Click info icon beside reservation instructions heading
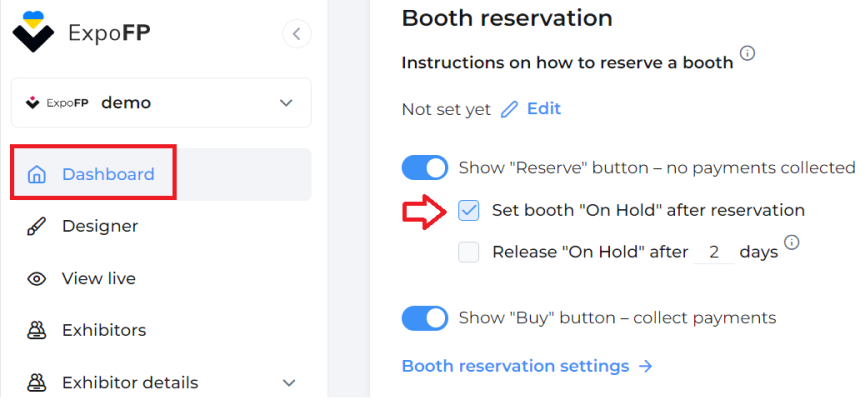 coord(747,54)
